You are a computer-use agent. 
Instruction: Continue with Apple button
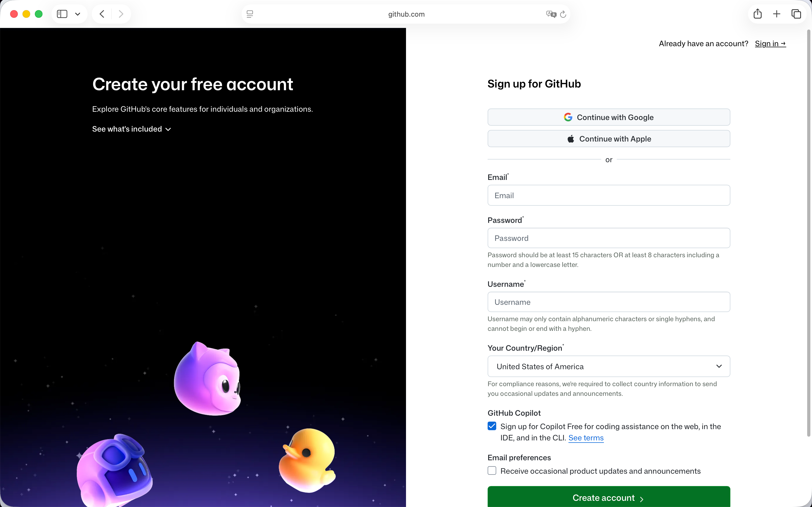[609, 139]
